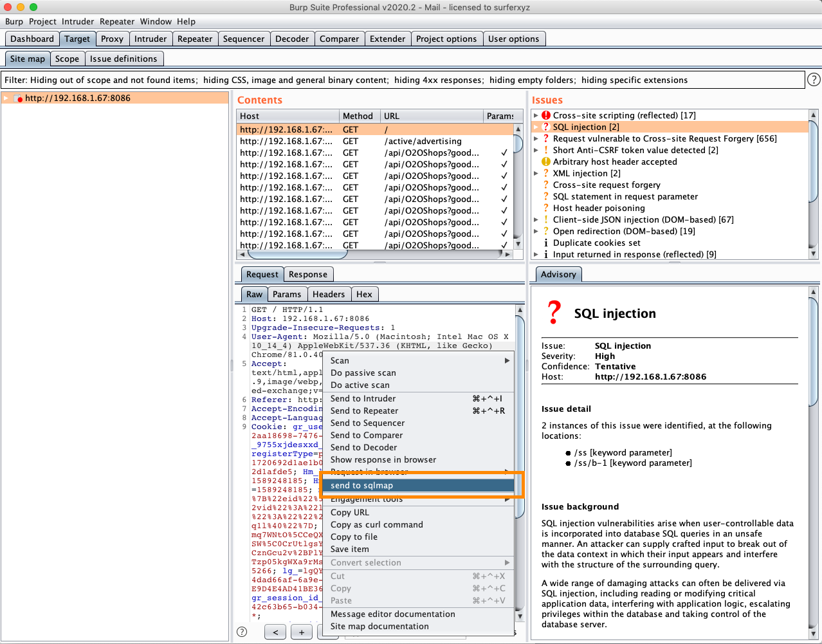
Task: Choose Send to Intruder from context menu
Action: pos(418,399)
